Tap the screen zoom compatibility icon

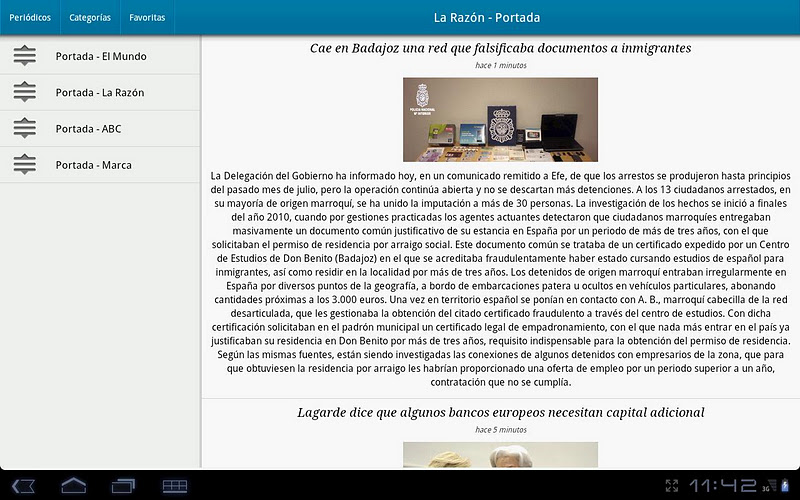click(672, 486)
